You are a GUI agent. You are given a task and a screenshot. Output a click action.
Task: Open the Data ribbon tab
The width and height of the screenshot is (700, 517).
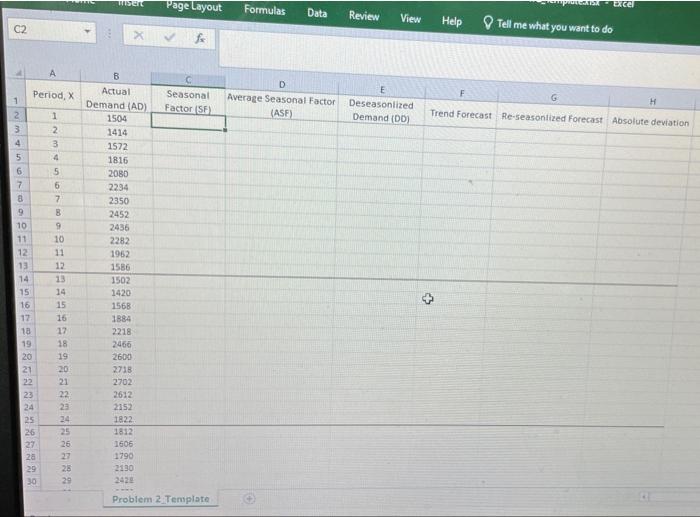(317, 13)
